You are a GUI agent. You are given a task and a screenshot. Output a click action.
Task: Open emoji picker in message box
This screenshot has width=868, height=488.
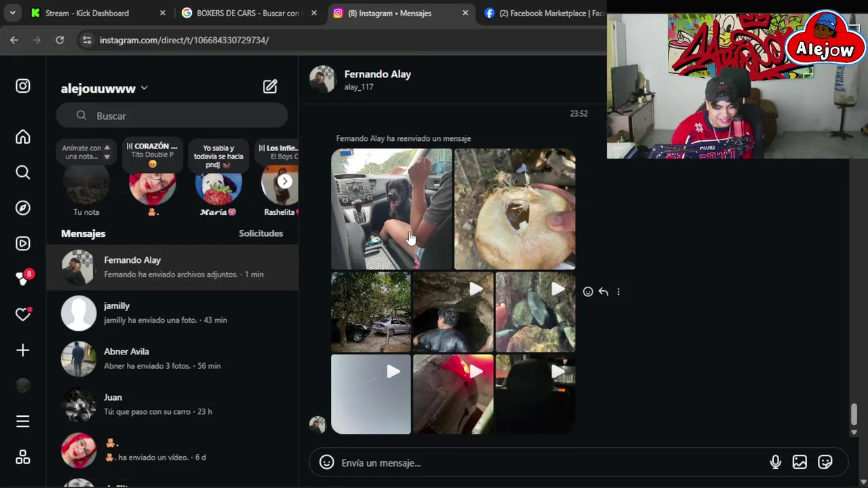point(327,462)
